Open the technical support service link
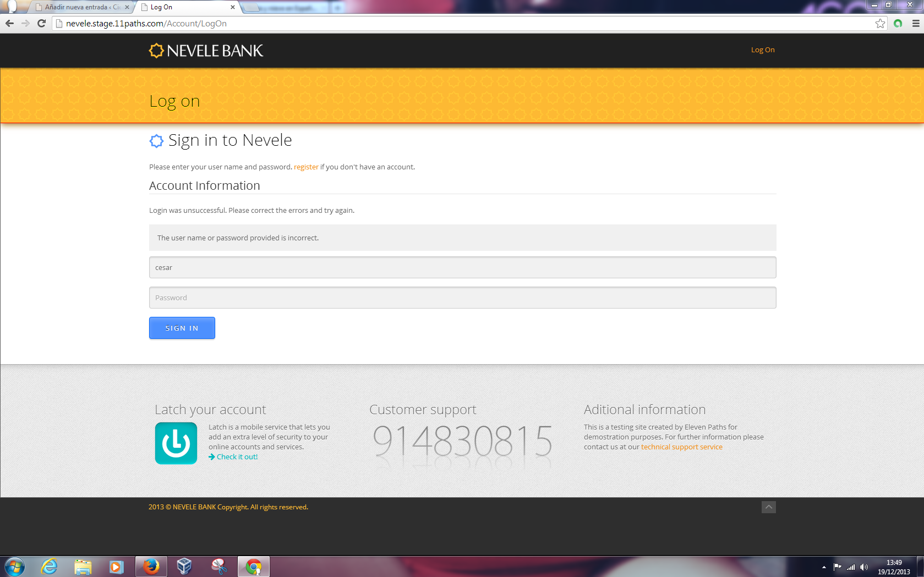This screenshot has width=924, height=577. point(681,447)
